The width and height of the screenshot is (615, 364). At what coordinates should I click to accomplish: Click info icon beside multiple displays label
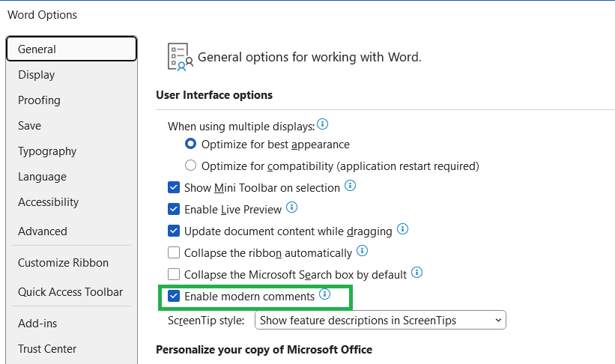coord(323,124)
